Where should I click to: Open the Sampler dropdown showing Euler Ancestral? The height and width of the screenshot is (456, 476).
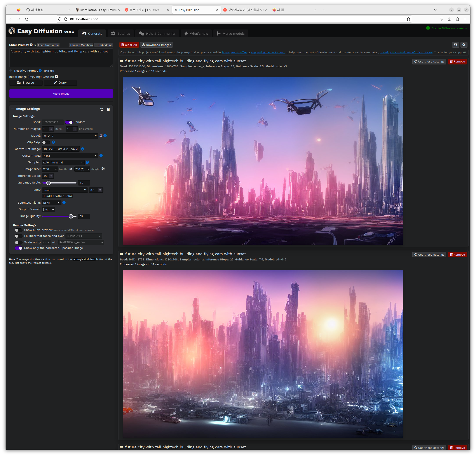[63, 163]
